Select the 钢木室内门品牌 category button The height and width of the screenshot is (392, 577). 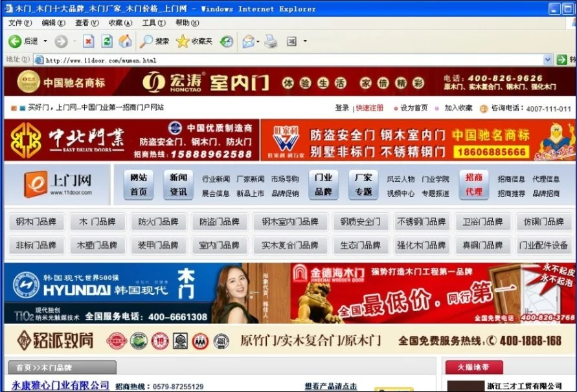(x=290, y=222)
